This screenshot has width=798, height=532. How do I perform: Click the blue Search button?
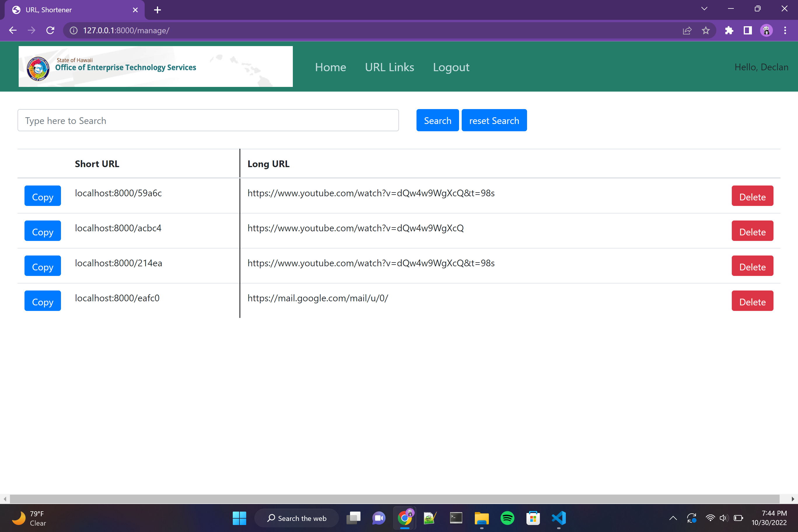tap(437, 120)
